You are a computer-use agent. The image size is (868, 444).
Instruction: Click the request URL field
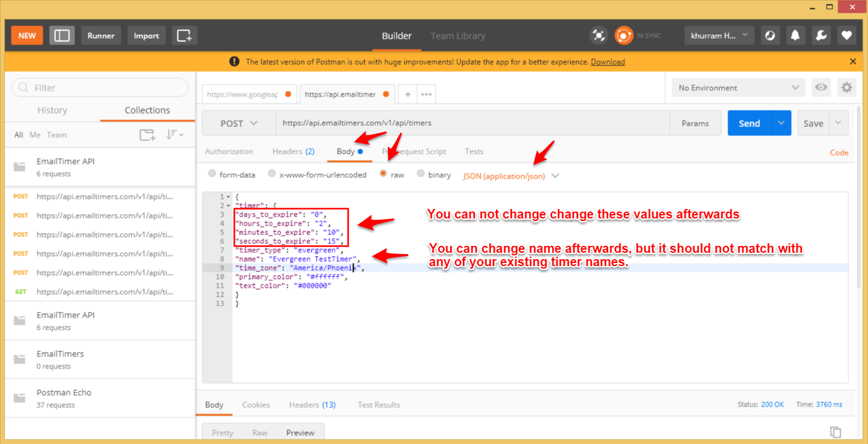pos(472,123)
